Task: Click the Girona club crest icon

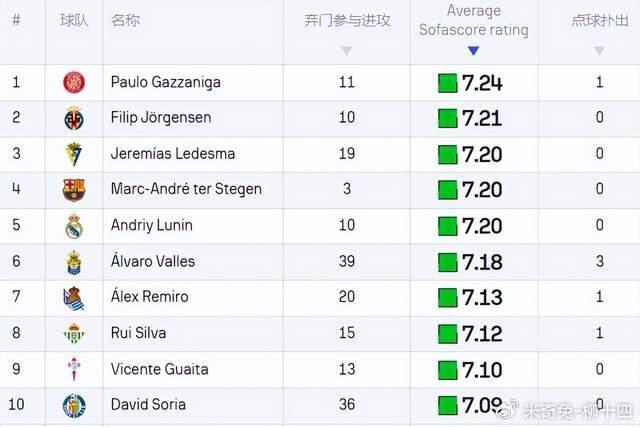Action: [74, 82]
